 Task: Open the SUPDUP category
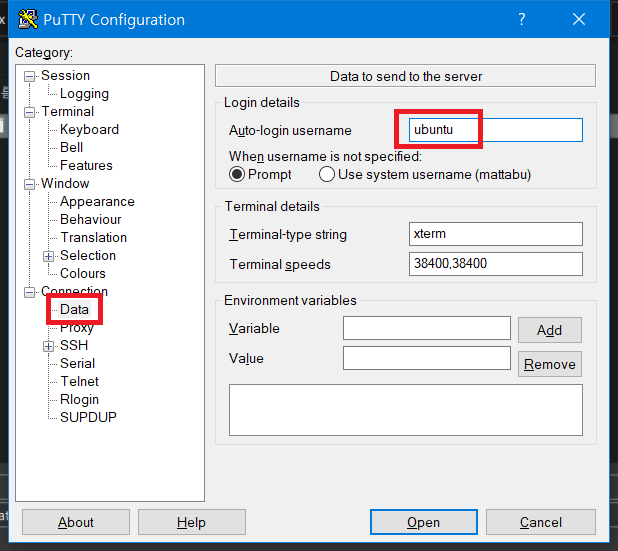click(88, 417)
